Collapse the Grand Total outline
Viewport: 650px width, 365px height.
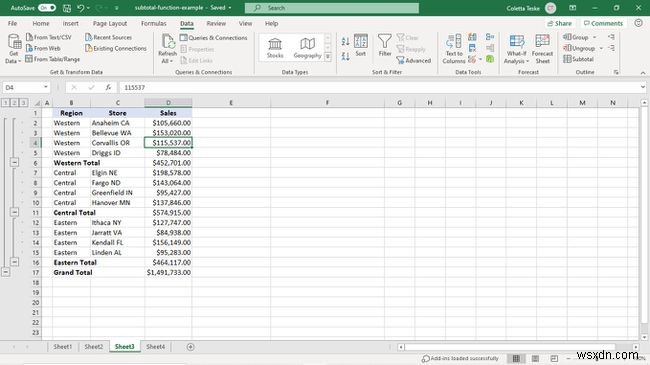tap(5, 272)
